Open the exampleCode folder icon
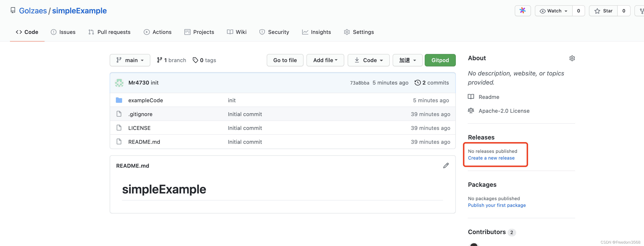 (119, 100)
